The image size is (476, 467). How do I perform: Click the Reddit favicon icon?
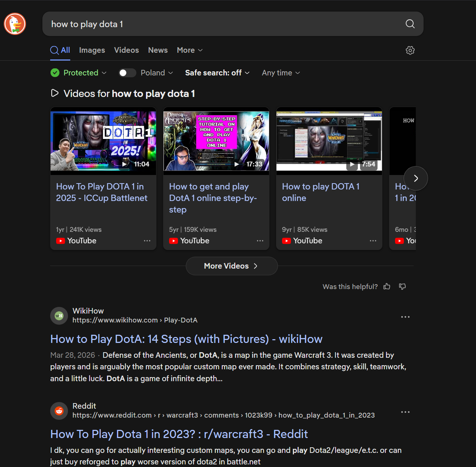(x=59, y=411)
